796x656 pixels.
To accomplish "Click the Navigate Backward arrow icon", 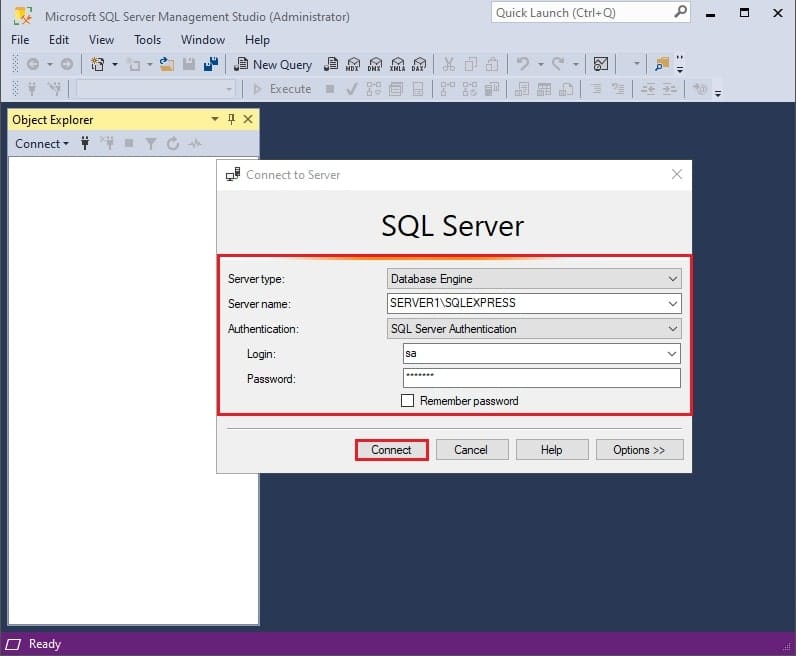I will [x=33, y=64].
